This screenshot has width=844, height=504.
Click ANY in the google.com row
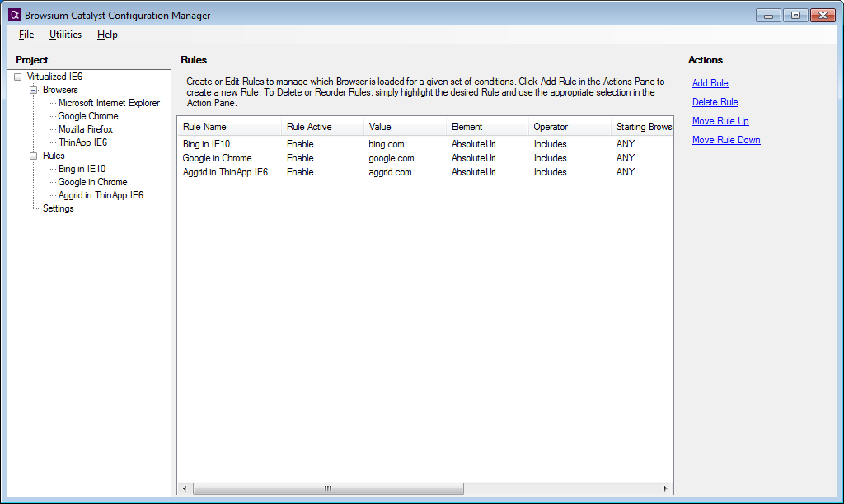626,158
